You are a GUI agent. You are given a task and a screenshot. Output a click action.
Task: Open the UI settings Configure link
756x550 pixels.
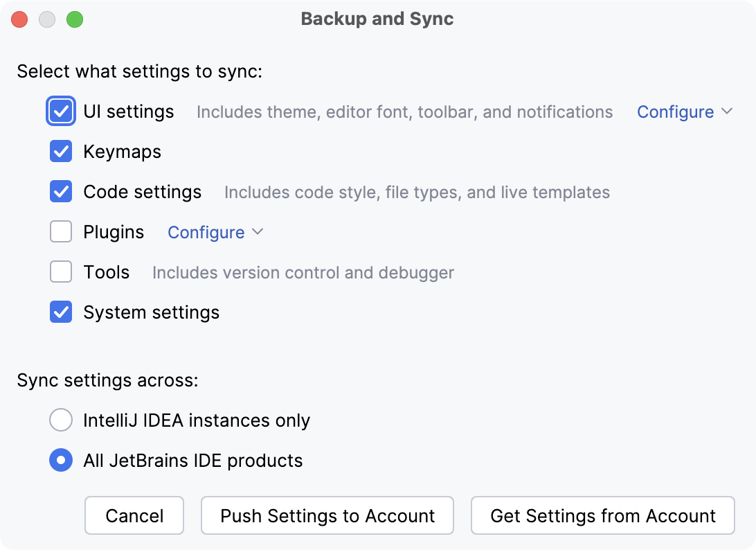[x=675, y=112]
